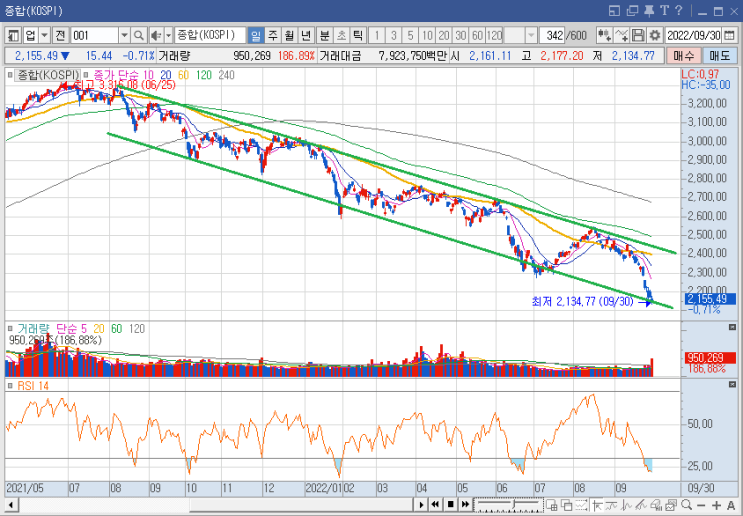Select the 월 monthly chart period
The image size is (743, 516).
(x=289, y=35)
